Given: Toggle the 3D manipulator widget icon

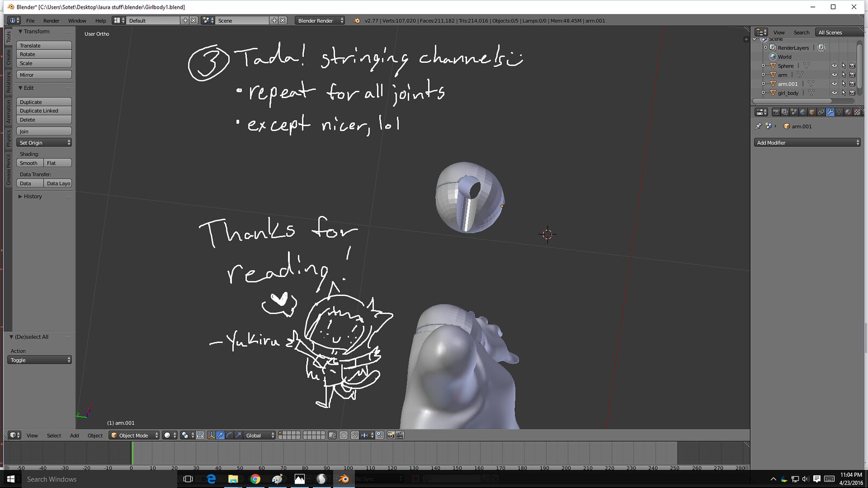Looking at the screenshot, I should click(x=212, y=435).
